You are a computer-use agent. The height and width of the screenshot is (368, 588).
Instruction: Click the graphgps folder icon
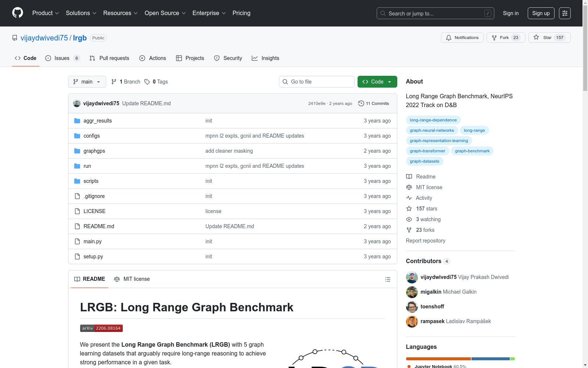point(77,151)
